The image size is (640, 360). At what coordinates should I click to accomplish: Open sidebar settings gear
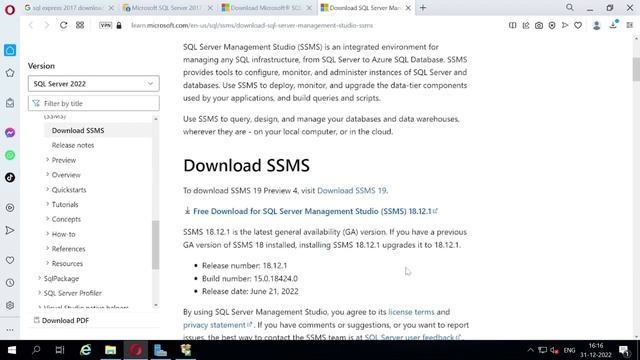(10, 305)
